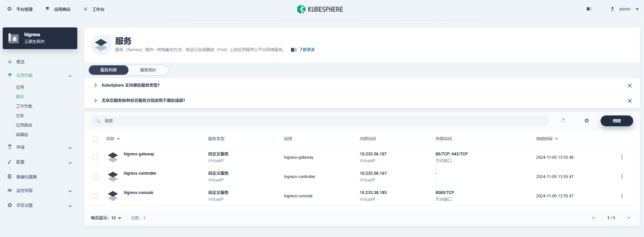644x237 pixels.
Task: Click the 应用负载 sidebar icon
Action: tap(10, 75)
